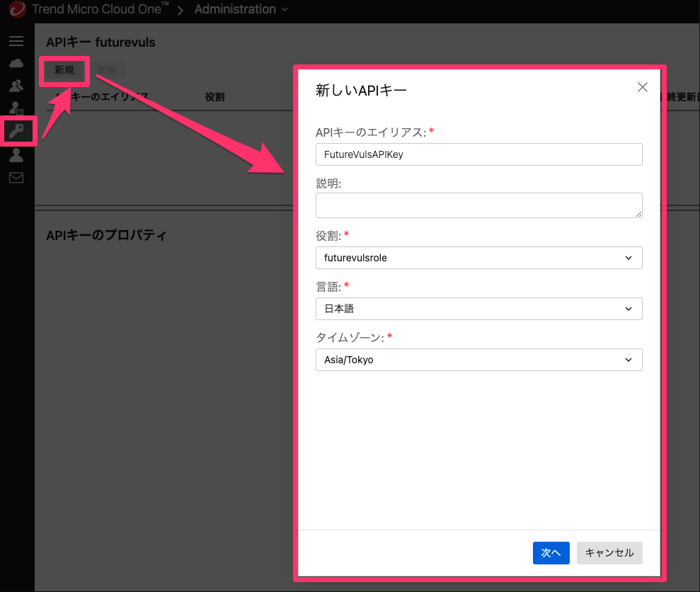Open the 言語 dropdown showing 日本語
The height and width of the screenshot is (592, 700).
pos(478,309)
